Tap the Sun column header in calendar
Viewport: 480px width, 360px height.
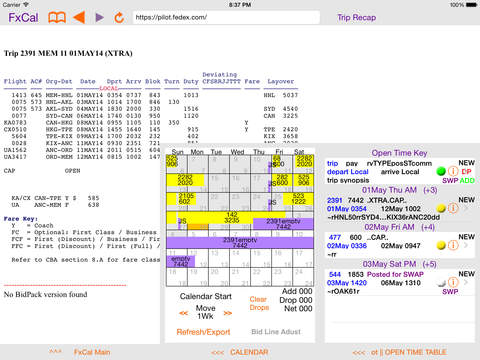(177, 152)
